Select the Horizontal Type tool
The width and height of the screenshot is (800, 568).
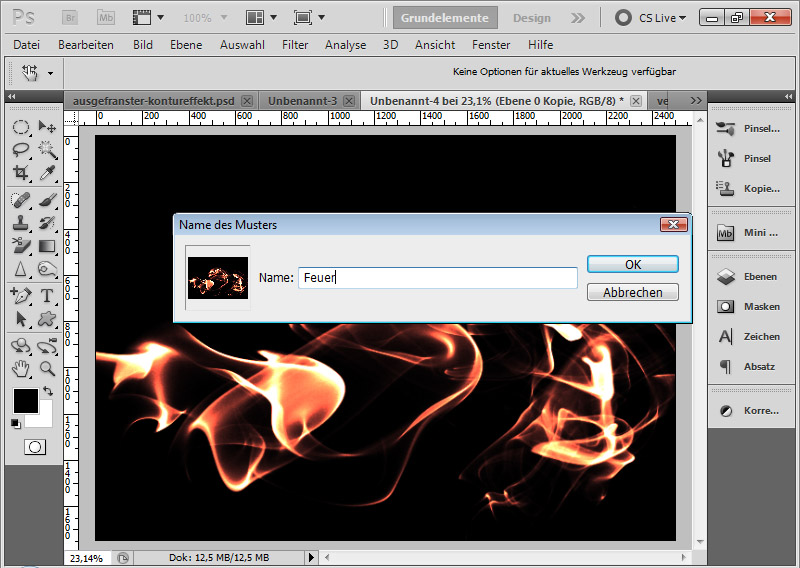[46, 296]
